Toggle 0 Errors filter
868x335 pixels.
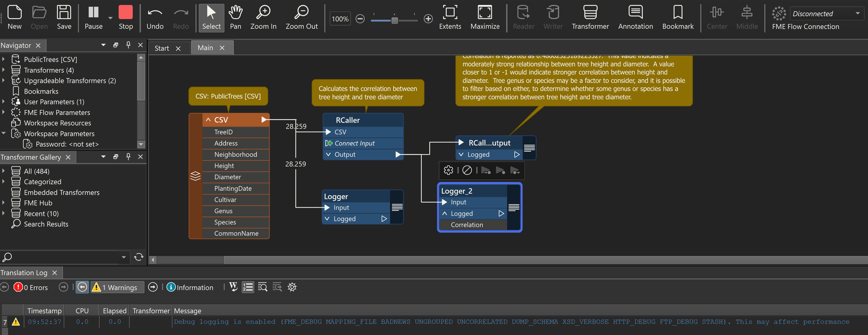31,287
